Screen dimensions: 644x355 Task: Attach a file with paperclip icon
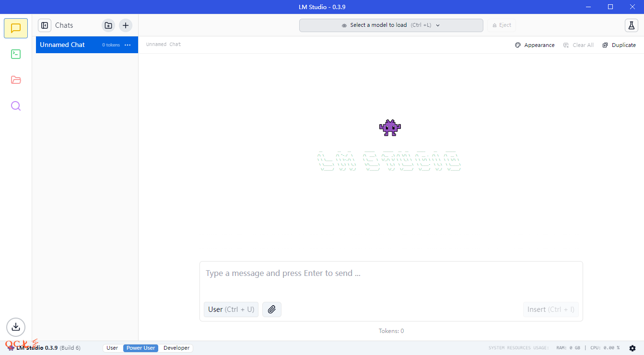point(272,309)
